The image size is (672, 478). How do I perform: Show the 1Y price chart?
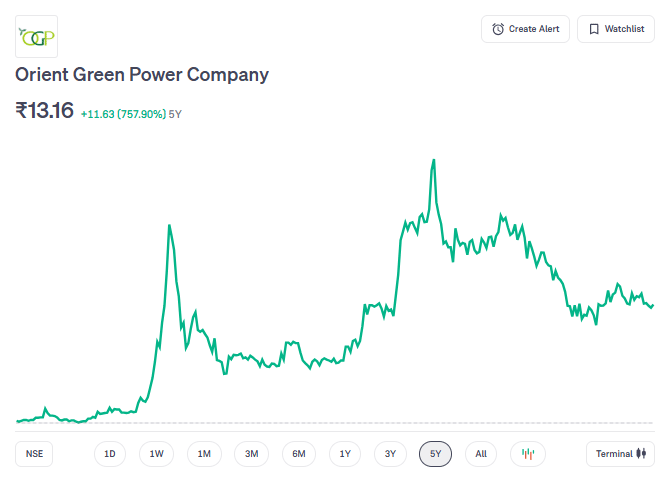345,454
